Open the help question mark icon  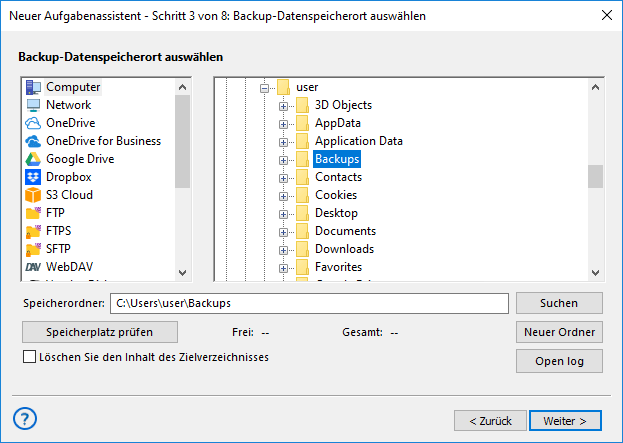[x=26, y=418]
